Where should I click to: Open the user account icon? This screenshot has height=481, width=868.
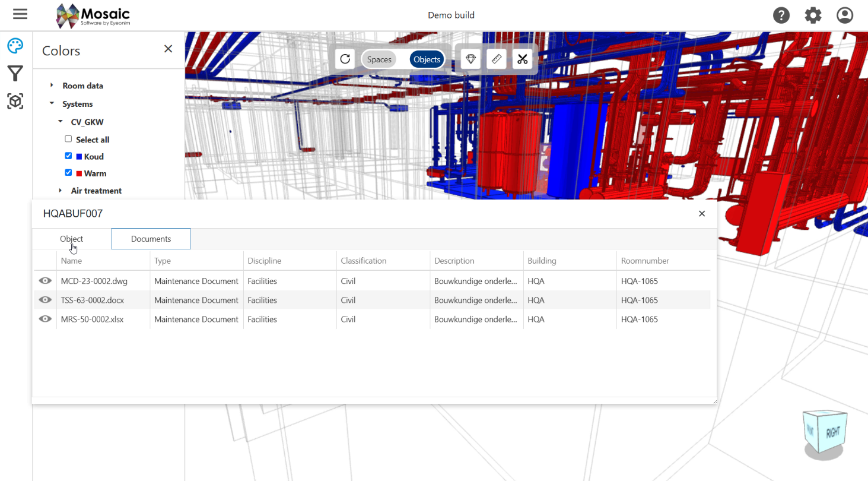(844, 15)
